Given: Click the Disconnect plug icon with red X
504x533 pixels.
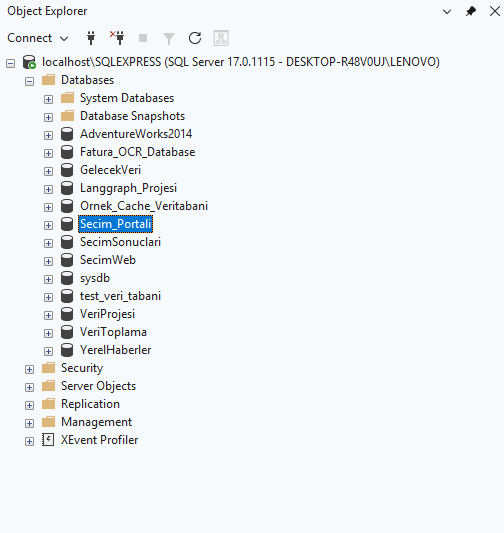Looking at the screenshot, I should point(117,38).
